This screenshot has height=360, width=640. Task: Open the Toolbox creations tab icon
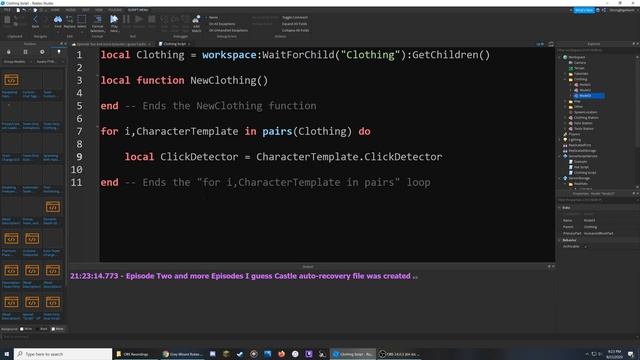59,52
